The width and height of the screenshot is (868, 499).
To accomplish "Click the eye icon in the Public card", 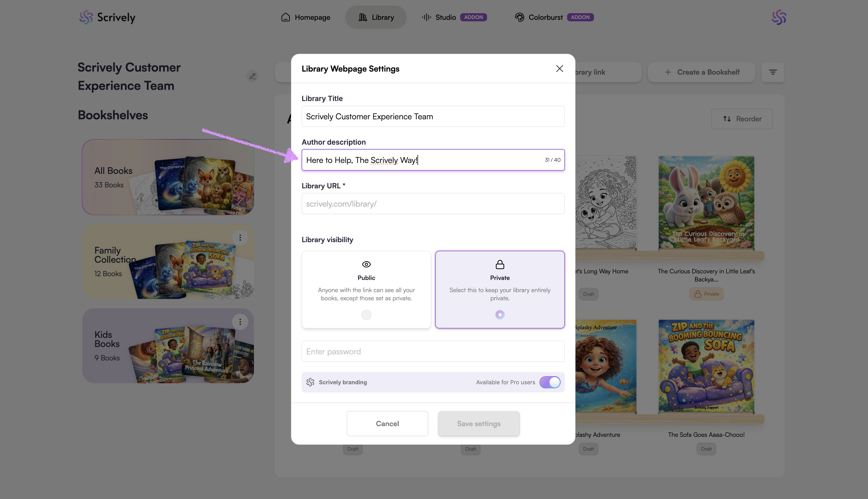I will pyautogui.click(x=366, y=264).
